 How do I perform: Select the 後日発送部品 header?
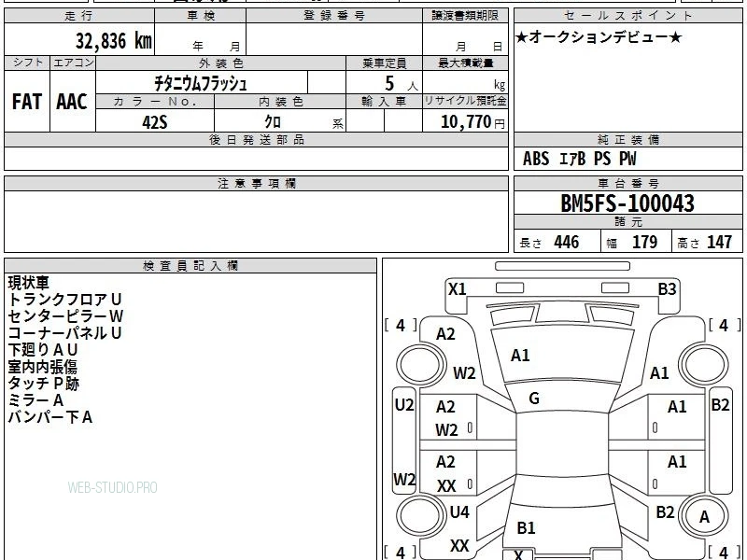(256, 140)
